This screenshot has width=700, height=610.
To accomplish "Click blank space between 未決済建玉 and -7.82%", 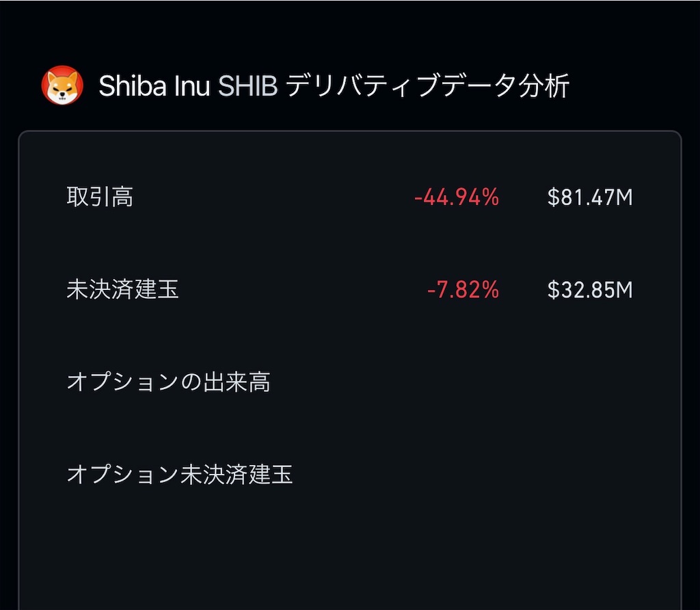I will (x=303, y=290).
